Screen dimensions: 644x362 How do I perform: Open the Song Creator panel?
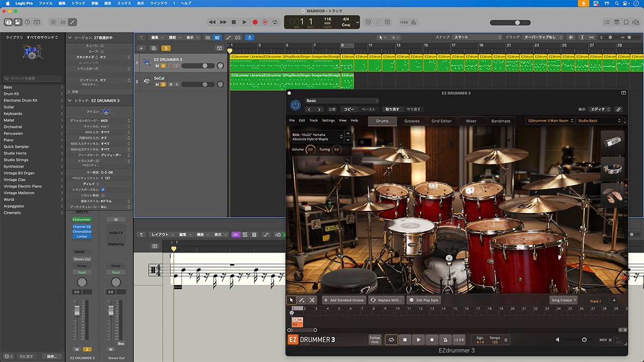[x=563, y=300]
